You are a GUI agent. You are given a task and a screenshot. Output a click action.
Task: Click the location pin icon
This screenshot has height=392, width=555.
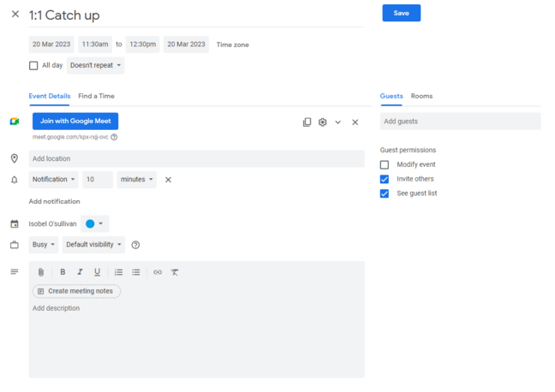tap(15, 158)
